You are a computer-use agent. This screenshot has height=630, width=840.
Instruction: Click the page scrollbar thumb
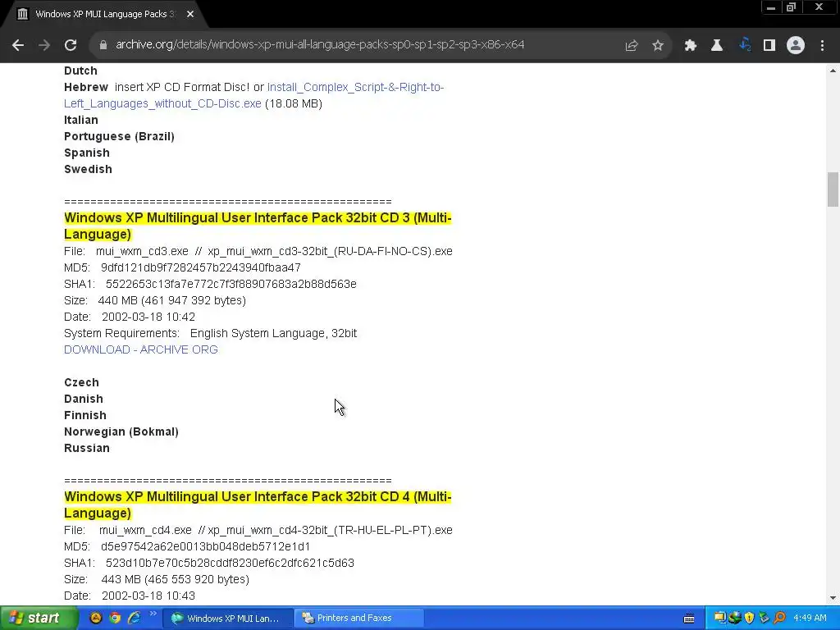pos(833,189)
